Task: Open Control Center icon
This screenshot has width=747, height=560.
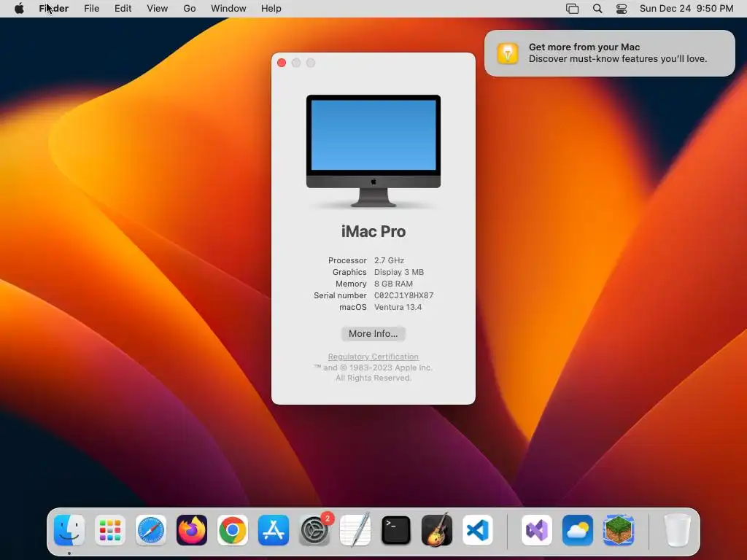Action: [622, 9]
